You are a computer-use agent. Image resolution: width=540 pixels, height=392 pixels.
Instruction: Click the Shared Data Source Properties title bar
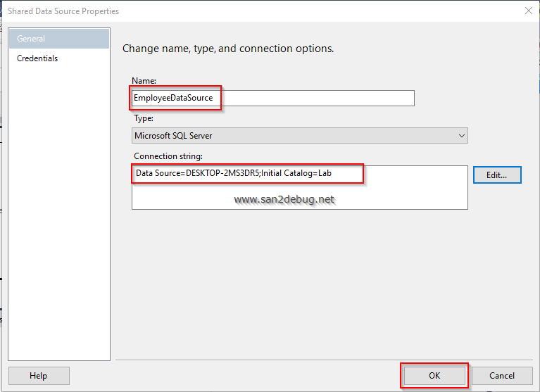(211, 11)
